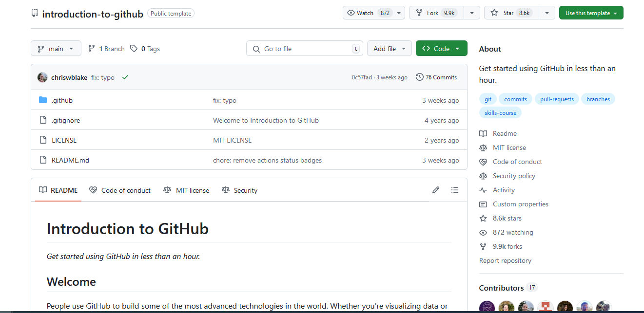Switch to the Security tab
The image size is (644, 313).
(239, 190)
